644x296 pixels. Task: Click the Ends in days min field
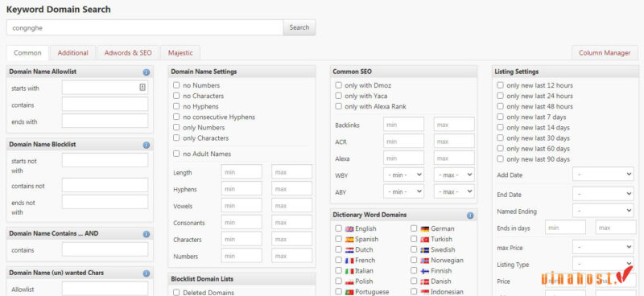click(566, 228)
